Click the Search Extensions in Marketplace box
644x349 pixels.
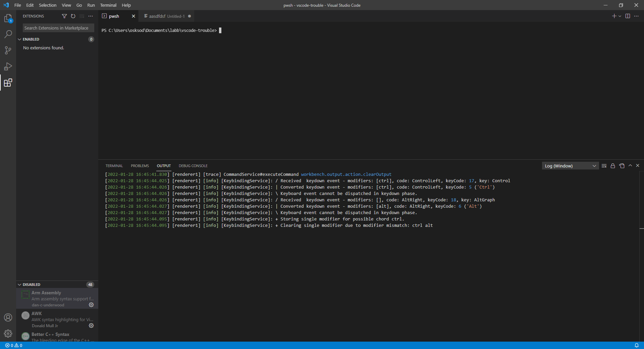tap(58, 28)
